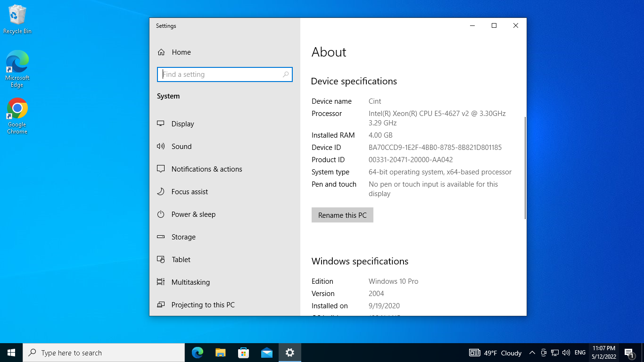The width and height of the screenshot is (644, 362).
Task: Click the version value 2004
Action: pos(376,294)
